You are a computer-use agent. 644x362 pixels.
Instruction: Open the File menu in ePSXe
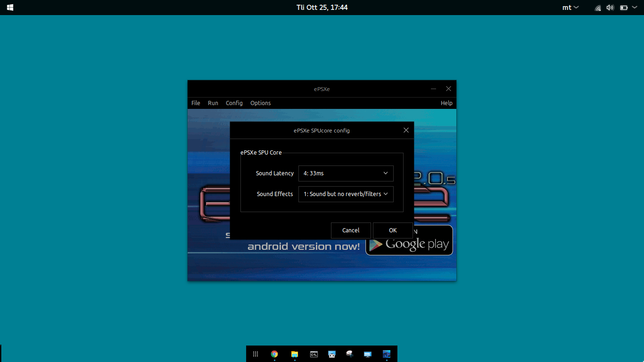[196, 103]
